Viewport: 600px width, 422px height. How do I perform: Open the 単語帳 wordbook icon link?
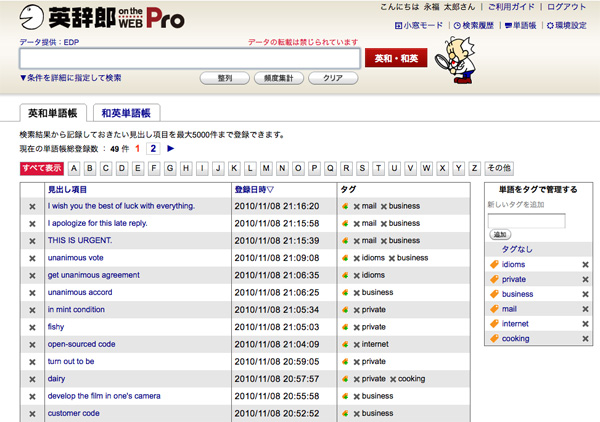(x=520, y=26)
